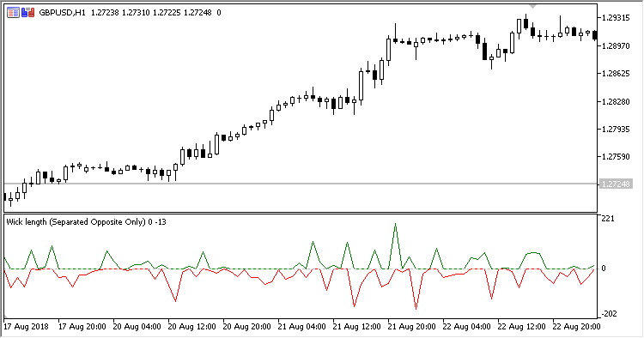Click the indicator zero level label

[604, 269]
